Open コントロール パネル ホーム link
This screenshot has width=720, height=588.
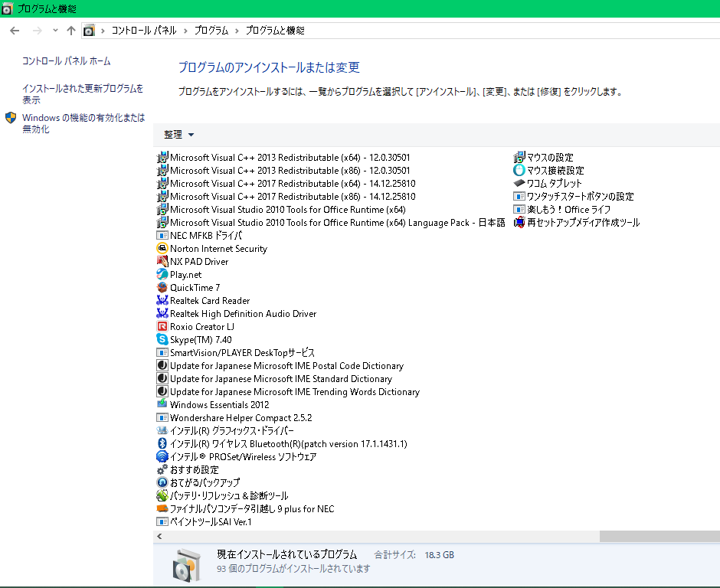click(67, 61)
